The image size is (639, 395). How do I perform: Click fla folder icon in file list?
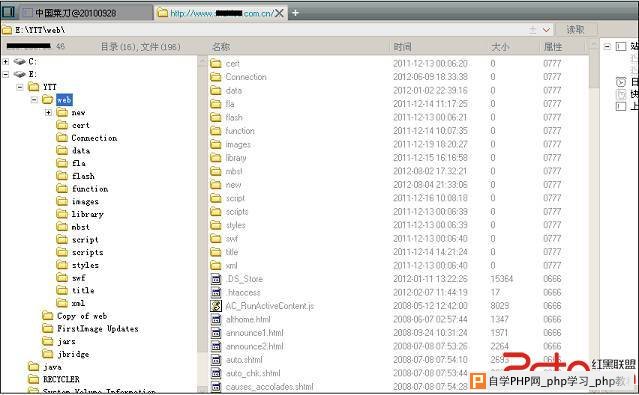click(x=216, y=104)
